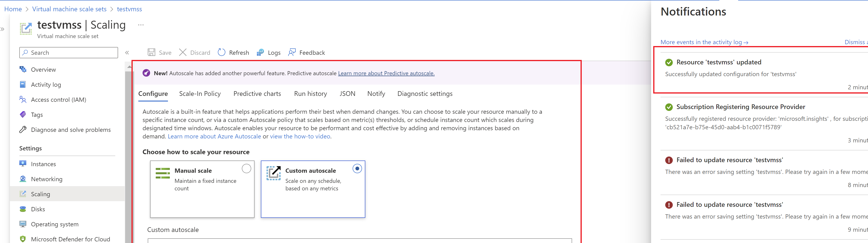Switch to the JSON tab

point(347,94)
